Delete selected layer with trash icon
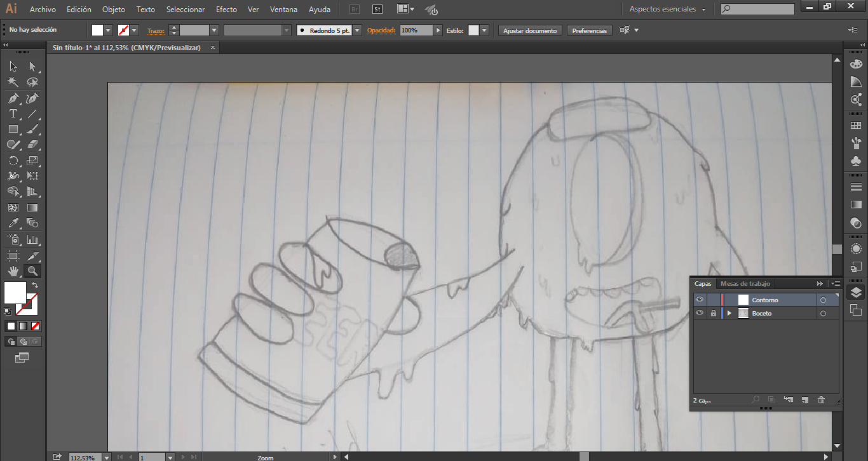This screenshot has height=461, width=868. pos(821,400)
